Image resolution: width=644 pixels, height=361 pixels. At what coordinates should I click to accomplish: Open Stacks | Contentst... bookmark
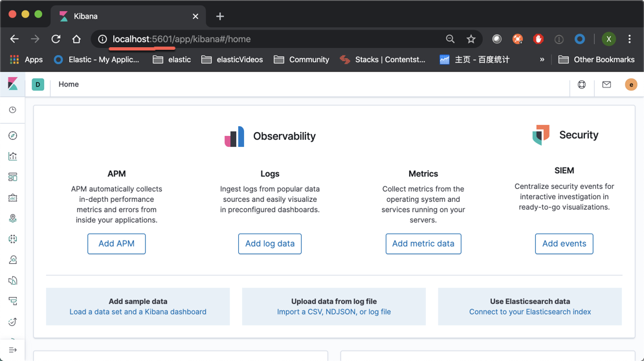(383, 60)
